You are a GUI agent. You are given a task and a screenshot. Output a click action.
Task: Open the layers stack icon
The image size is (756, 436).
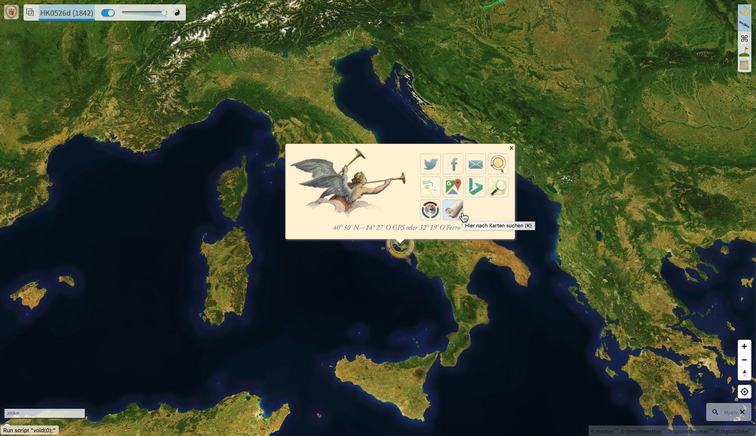tap(30, 13)
